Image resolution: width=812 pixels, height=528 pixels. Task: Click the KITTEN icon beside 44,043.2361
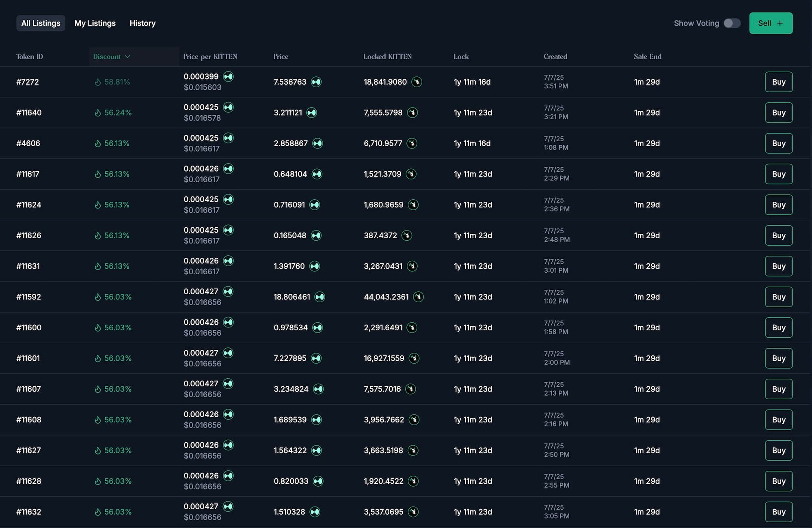(418, 297)
